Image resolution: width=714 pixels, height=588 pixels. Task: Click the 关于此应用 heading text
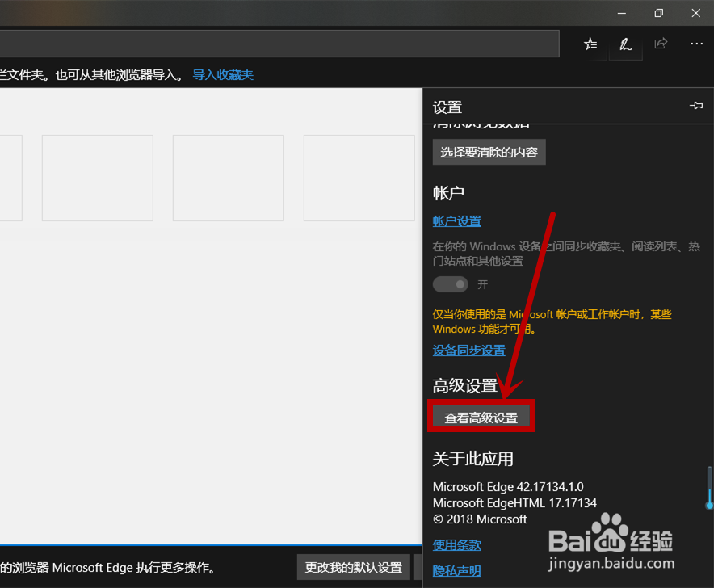[x=473, y=459]
